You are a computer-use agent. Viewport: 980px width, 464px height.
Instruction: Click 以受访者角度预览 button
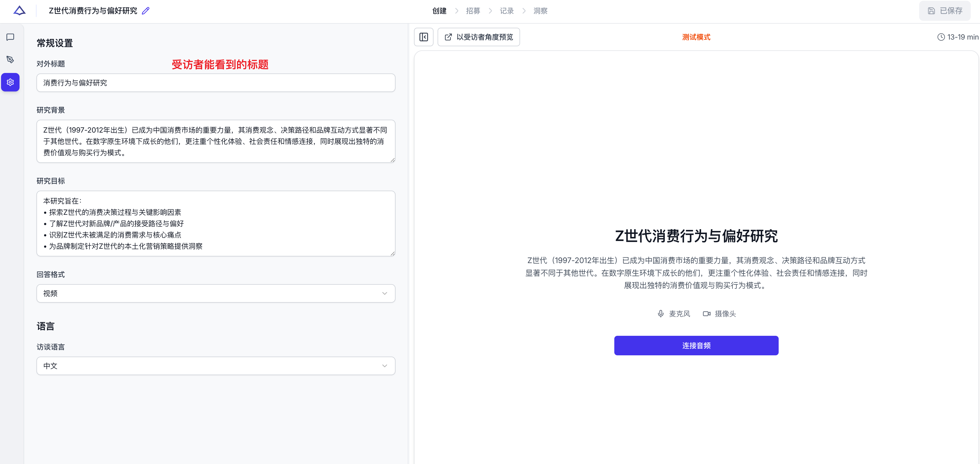tap(479, 37)
